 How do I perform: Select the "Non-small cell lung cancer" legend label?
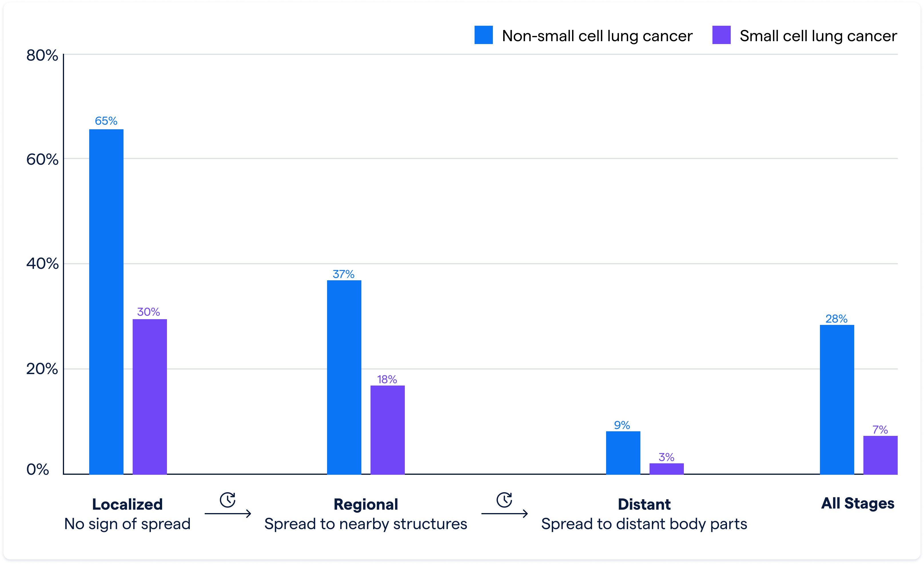(597, 36)
